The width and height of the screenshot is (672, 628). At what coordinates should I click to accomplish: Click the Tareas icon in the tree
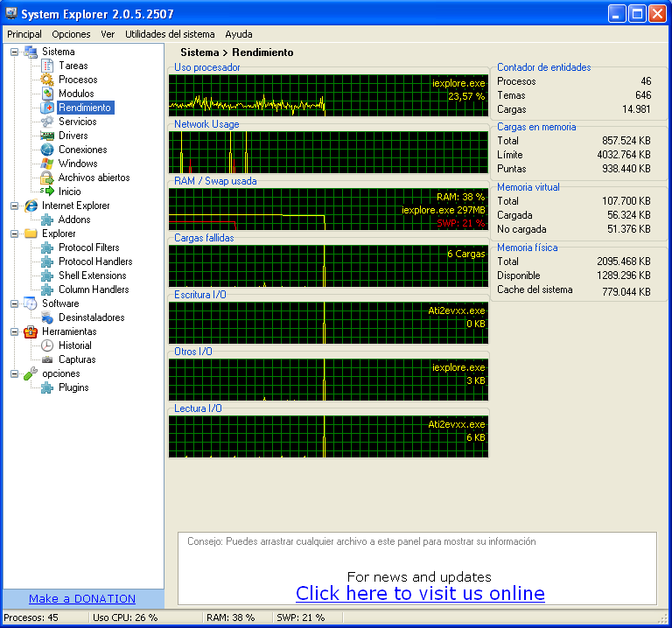click(x=47, y=66)
